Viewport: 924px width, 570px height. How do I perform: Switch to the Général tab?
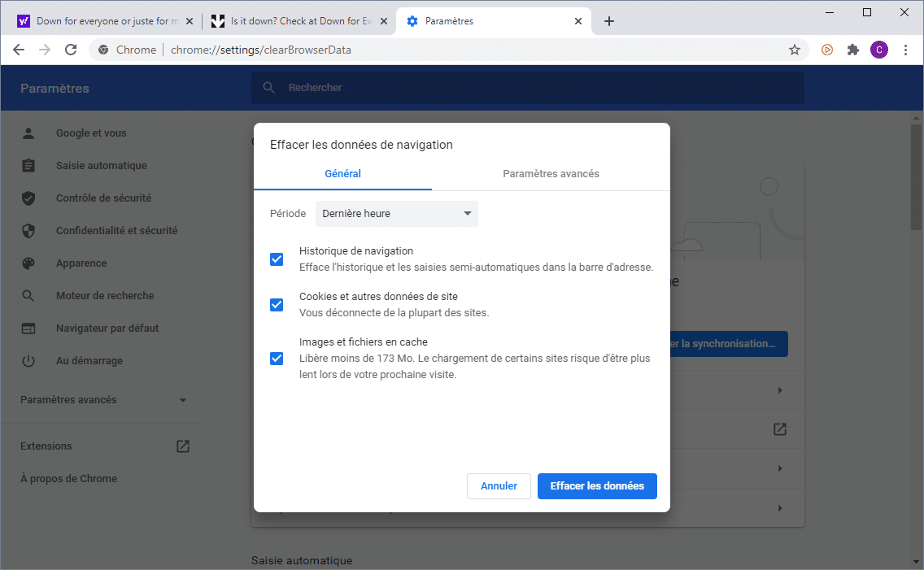tap(342, 174)
